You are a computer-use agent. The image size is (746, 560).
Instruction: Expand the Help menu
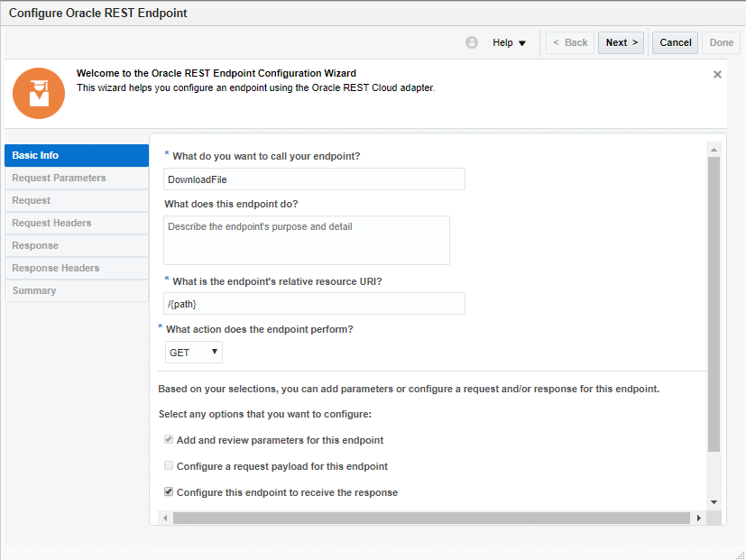click(x=509, y=42)
